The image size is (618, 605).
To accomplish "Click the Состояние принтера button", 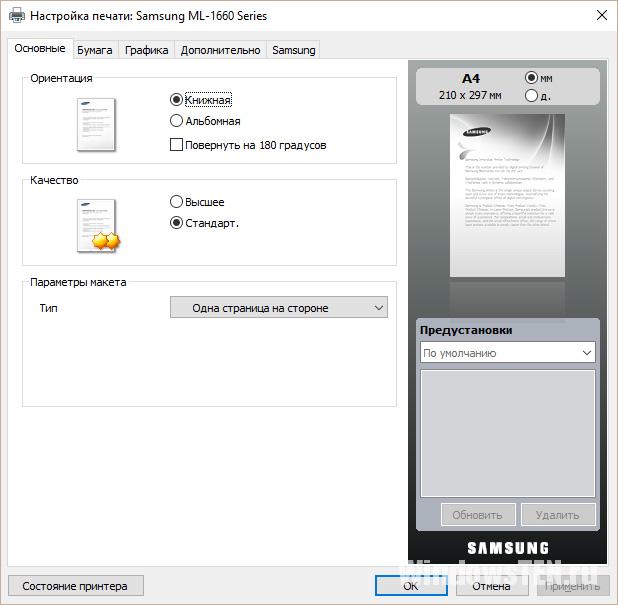I will (x=75, y=586).
